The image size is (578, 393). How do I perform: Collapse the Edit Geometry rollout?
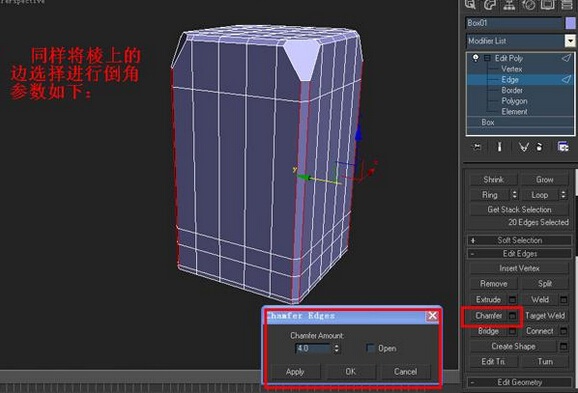point(519,382)
